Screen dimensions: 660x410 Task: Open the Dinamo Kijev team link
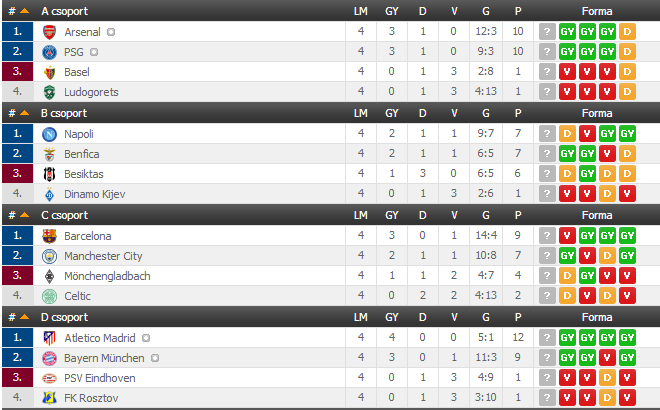pos(94,194)
